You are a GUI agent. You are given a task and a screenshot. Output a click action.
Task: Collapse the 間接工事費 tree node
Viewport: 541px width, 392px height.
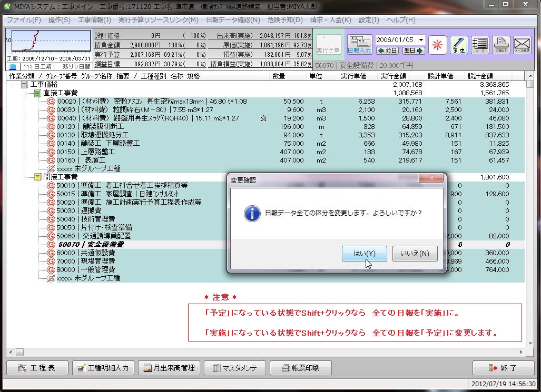[37, 177]
